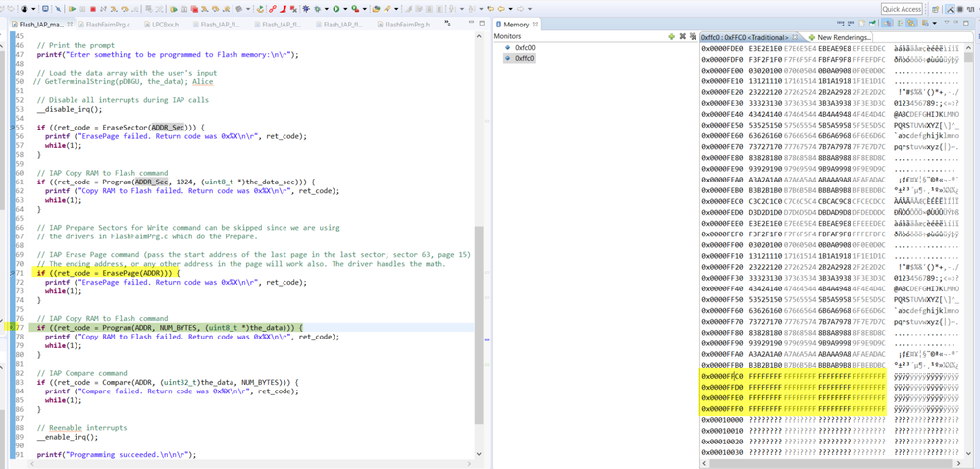
Task: Open the New Renderings... tab
Action: pyautogui.click(x=840, y=37)
